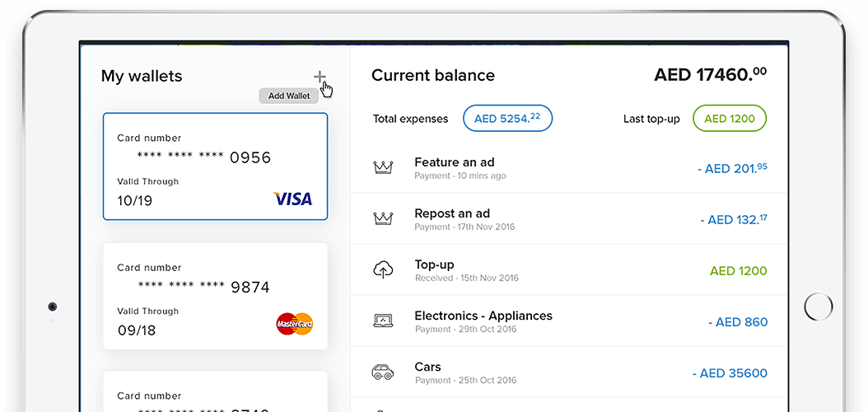The height and width of the screenshot is (412, 868).
Task: Click the AED 1200 last top-up pill
Action: pyautogui.click(x=729, y=119)
